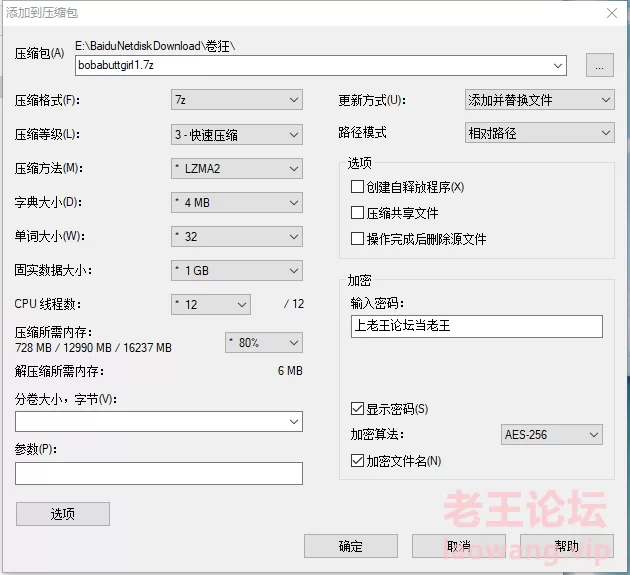This screenshot has height=575, width=630.
Task: Click the memory text 728 MB / 12990 MB / 16237 MB
Action: pos(93,348)
